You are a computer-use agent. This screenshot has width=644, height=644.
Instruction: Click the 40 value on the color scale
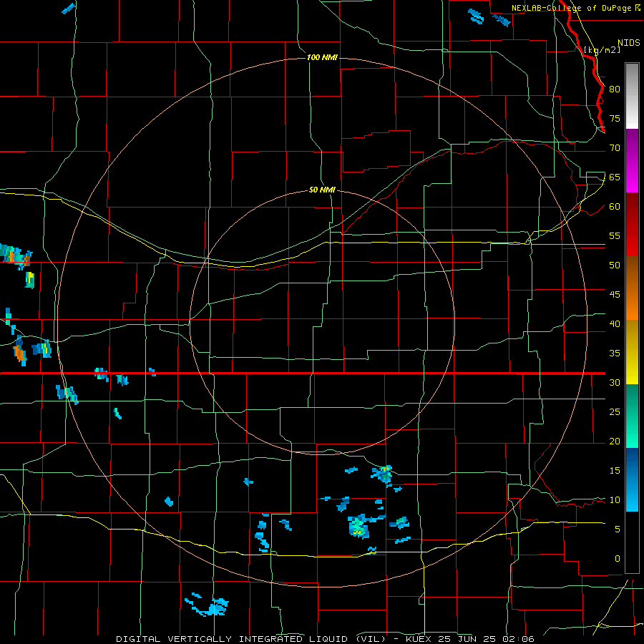[x=615, y=323]
